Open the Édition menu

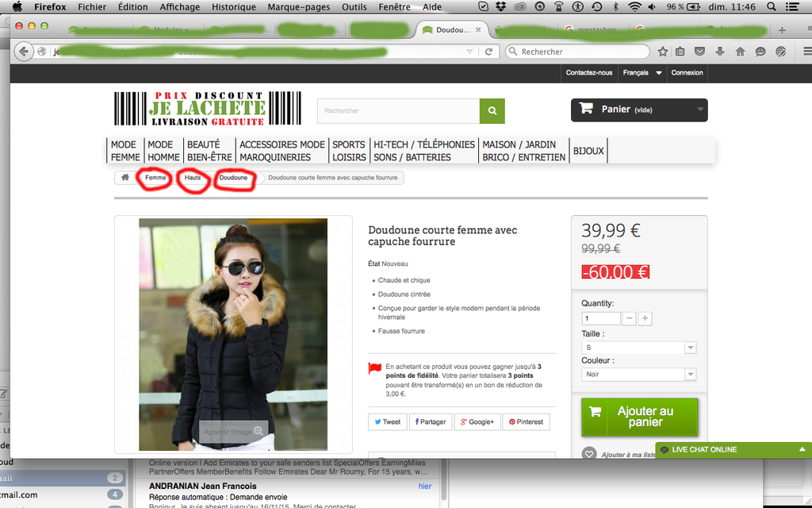click(132, 6)
